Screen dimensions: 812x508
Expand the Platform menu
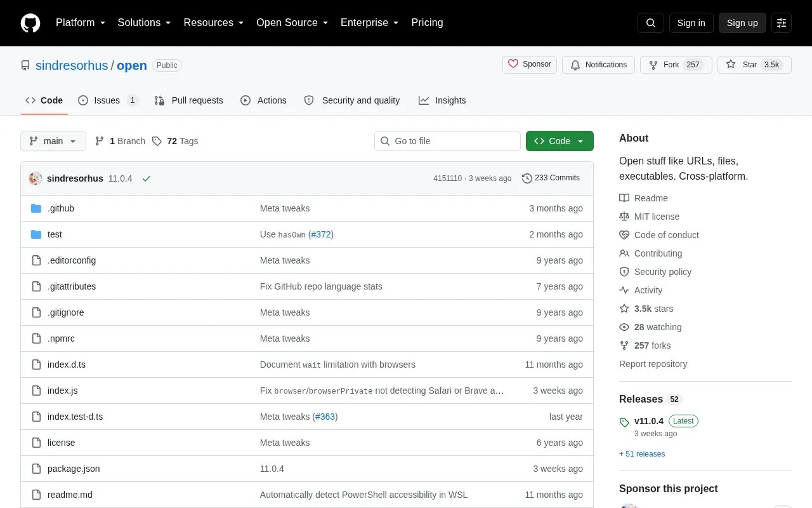(x=81, y=23)
